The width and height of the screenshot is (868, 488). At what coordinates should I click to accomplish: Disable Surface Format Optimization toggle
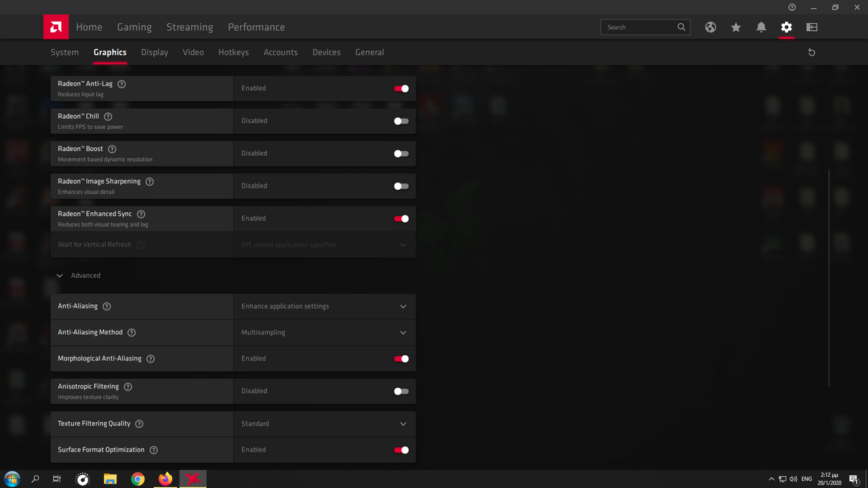(x=401, y=449)
